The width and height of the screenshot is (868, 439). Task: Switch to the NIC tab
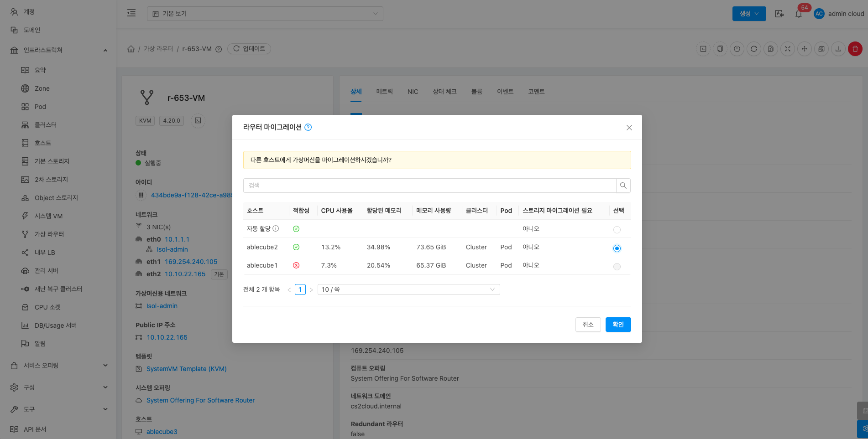click(413, 92)
